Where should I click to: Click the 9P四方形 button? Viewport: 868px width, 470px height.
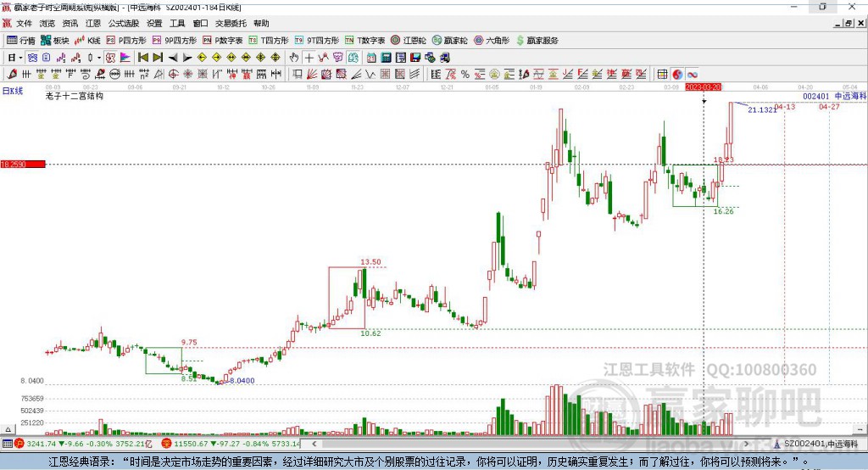175,41
